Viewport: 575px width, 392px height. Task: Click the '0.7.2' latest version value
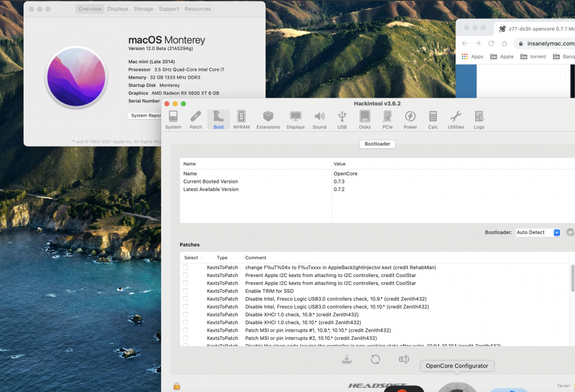[339, 189]
